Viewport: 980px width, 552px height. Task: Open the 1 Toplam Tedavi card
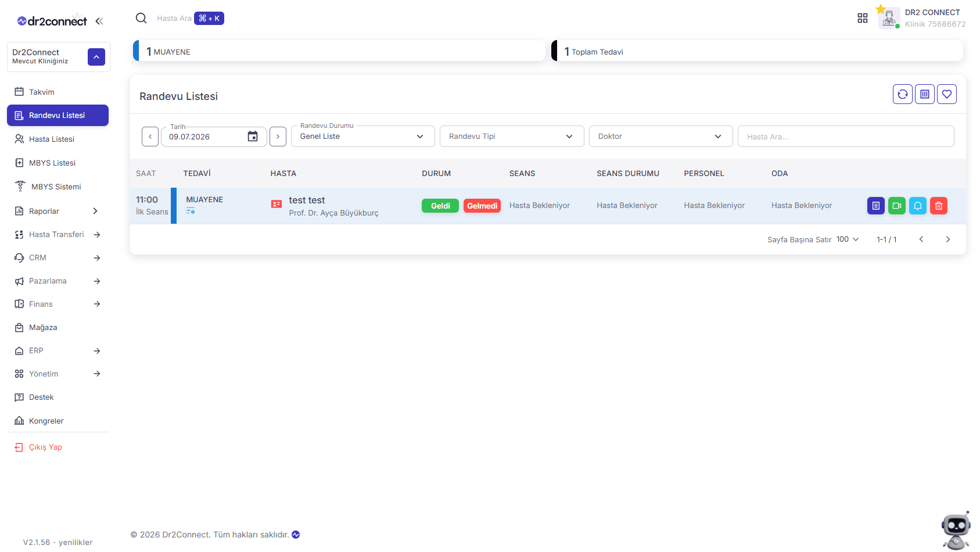(758, 51)
